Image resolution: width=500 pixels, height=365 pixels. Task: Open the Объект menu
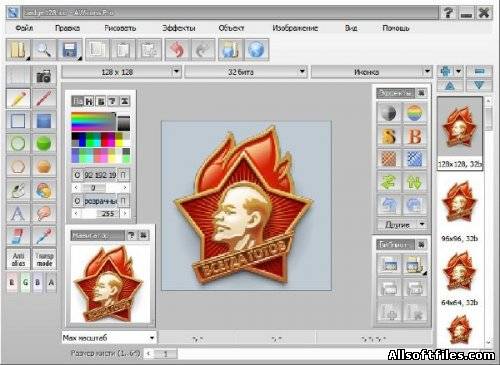click(231, 28)
